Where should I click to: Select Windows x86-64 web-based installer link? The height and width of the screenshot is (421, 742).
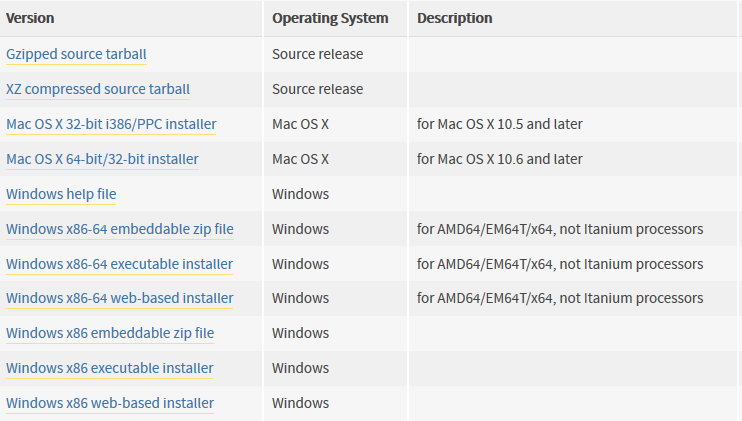(120, 298)
